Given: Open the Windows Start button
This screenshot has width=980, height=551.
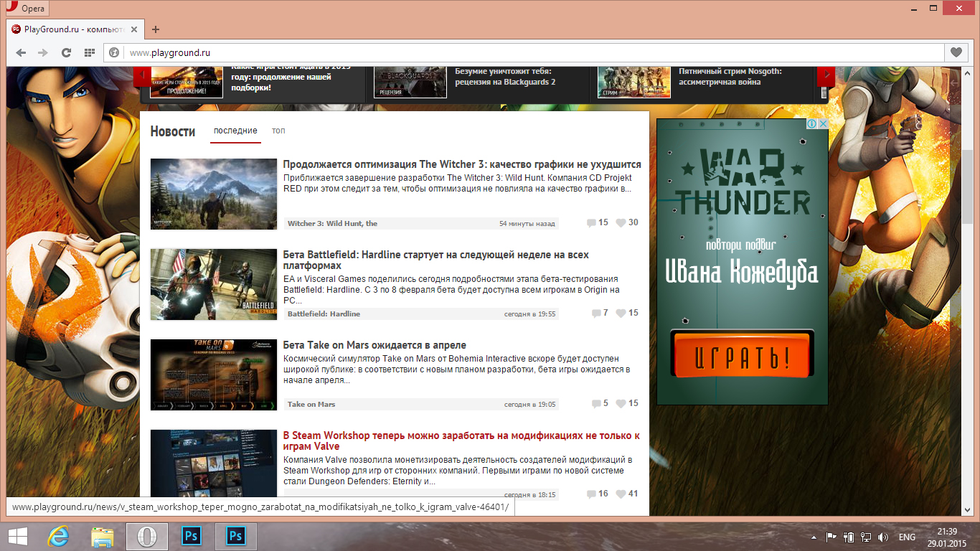Looking at the screenshot, I should 18,537.
